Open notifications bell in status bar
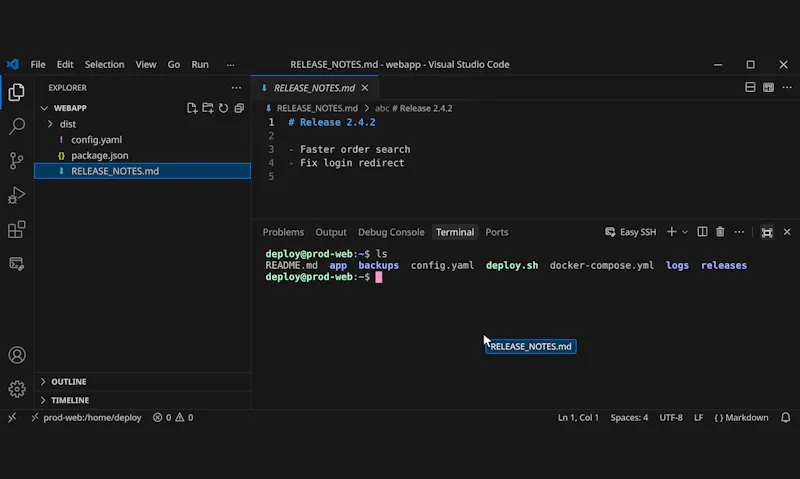Image resolution: width=800 pixels, height=479 pixels. pos(786,417)
